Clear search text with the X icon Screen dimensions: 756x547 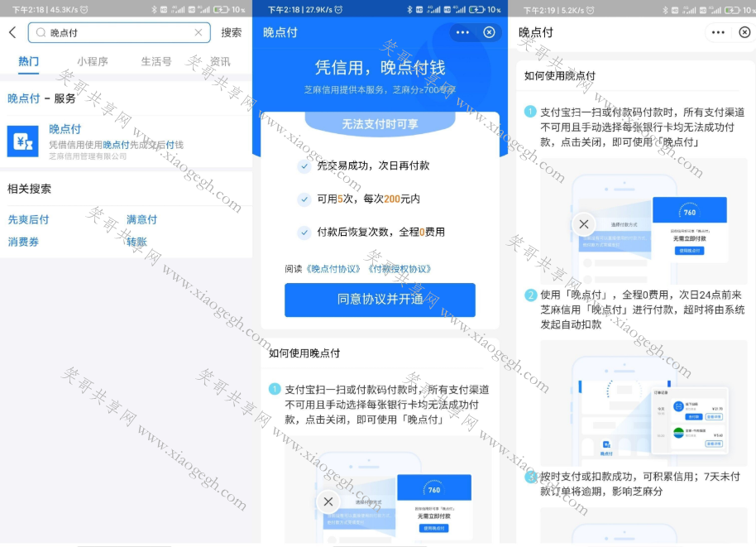tap(199, 32)
